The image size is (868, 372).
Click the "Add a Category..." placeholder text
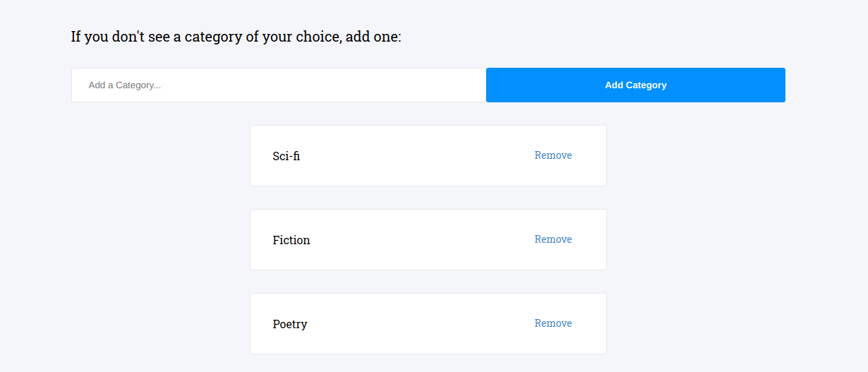(125, 85)
